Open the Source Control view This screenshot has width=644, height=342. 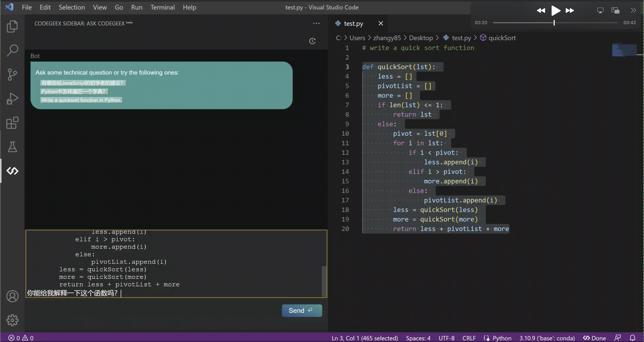pos(12,75)
